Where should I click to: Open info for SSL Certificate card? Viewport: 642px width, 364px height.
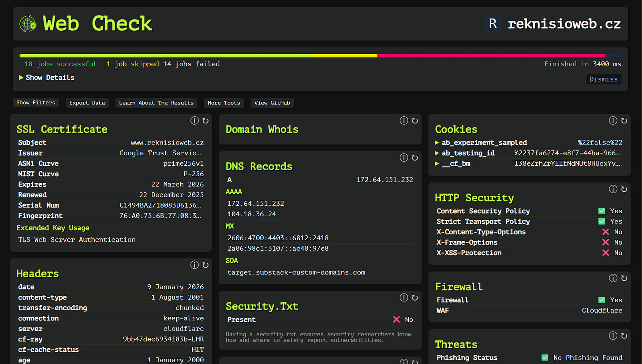pos(194,121)
